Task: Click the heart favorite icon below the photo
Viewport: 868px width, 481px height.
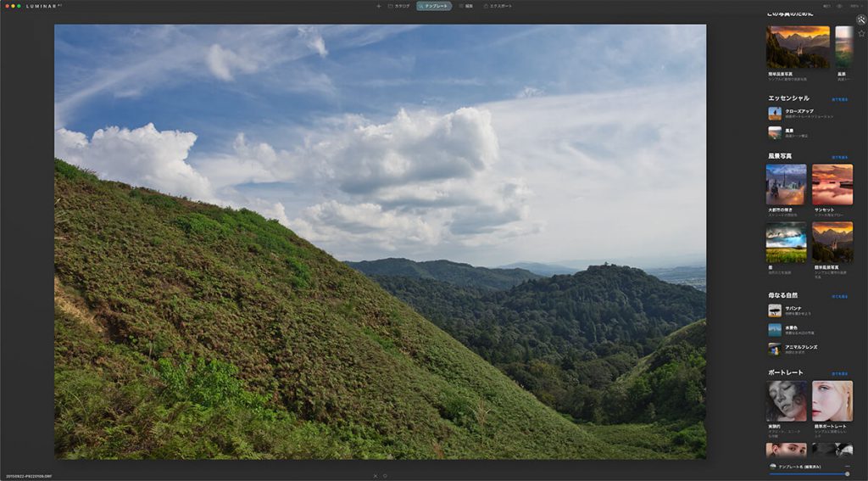Action: pyautogui.click(x=386, y=475)
